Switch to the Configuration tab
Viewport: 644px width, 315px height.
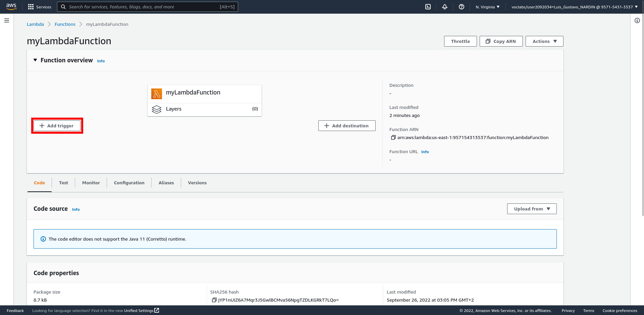129,183
